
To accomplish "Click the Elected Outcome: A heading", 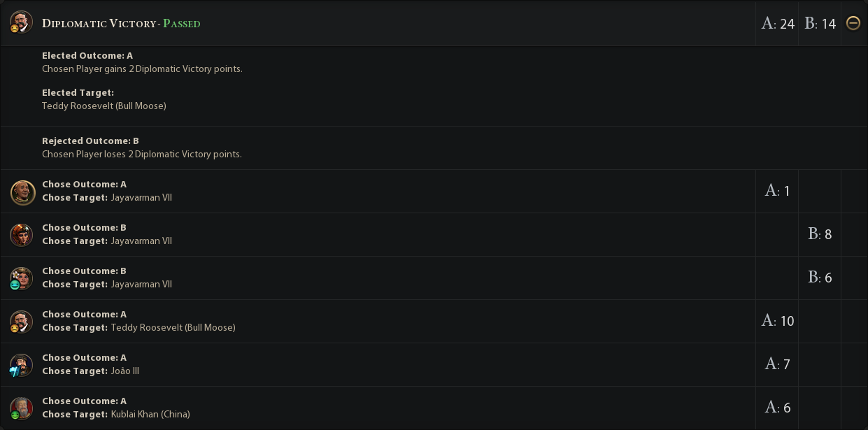I will click(x=87, y=55).
